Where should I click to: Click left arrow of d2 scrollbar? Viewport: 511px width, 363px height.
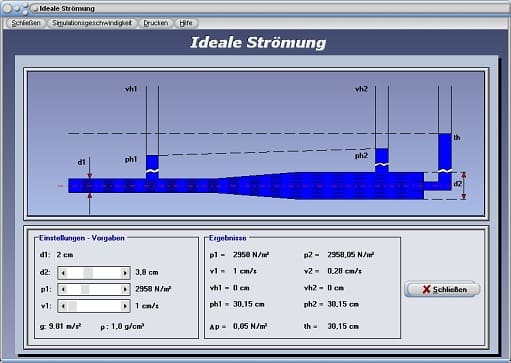pos(63,273)
